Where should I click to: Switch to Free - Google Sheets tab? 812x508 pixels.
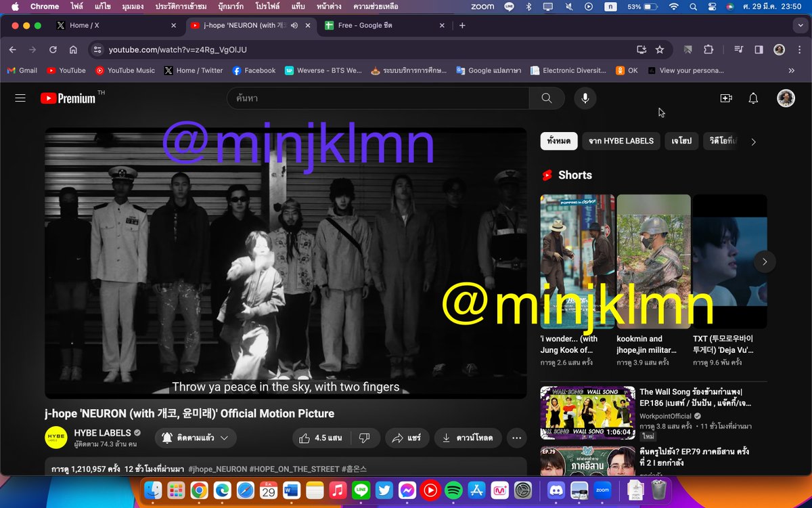[x=384, y=25]
